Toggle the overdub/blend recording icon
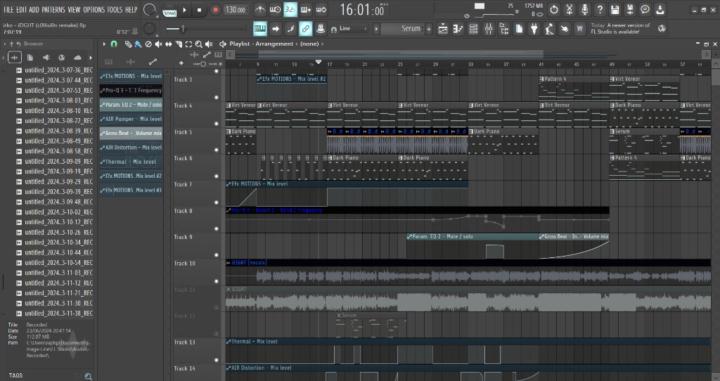The image size is (720, 381). tap(305, 10)
